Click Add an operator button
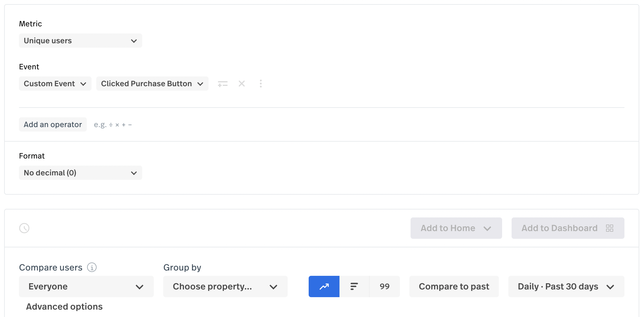This screenshot has height=317, width=644. 53,125
